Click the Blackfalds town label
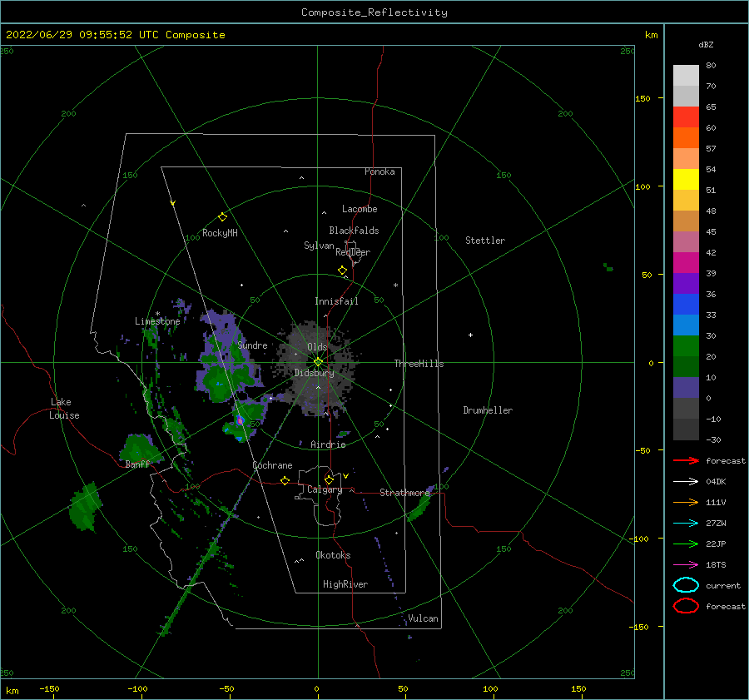The height and width of the screenshot is (700, 749). tap(354, 231)
